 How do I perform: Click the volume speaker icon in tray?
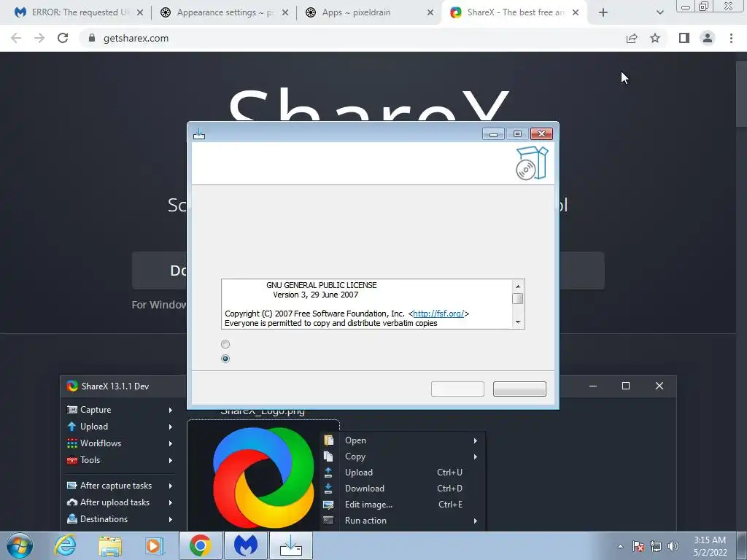[673, 546]
